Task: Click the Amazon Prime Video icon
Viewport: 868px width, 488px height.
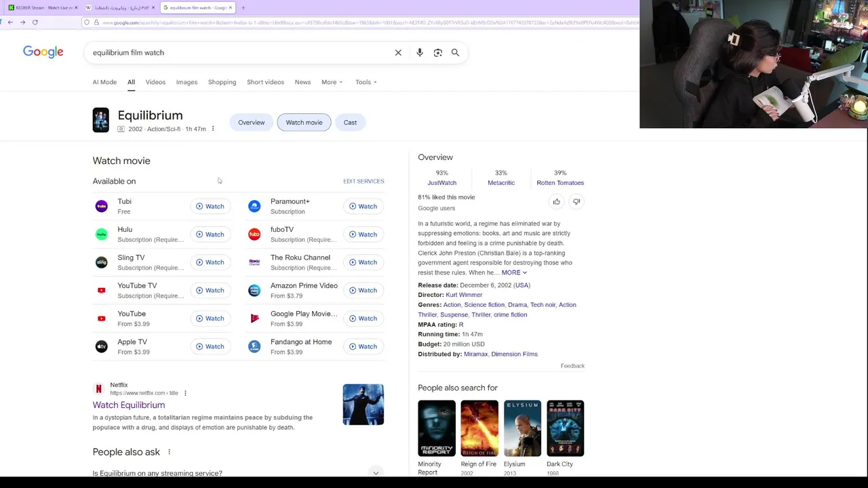Action: pos(254,290)
